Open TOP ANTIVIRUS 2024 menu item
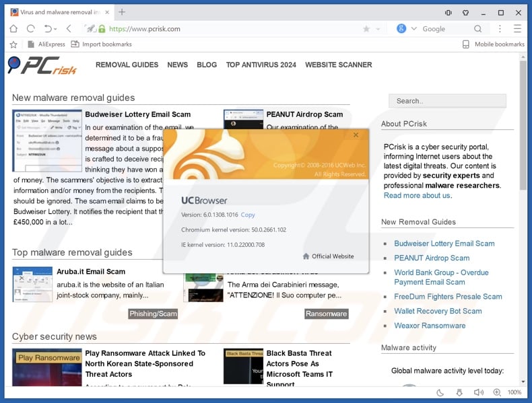 (x=261, y=65)
